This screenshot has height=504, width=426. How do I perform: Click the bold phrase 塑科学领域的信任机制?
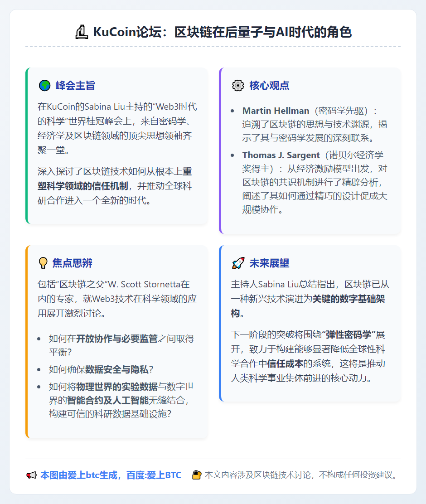tap(83, 186)
